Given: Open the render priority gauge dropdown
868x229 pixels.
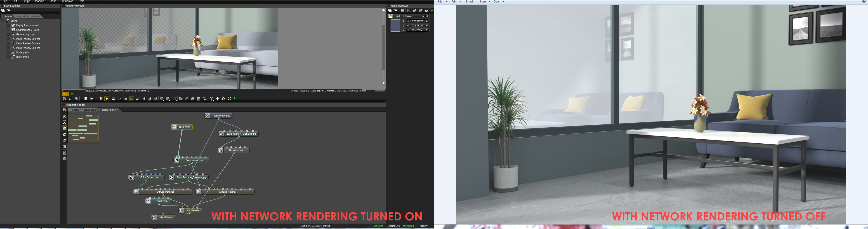Looking at the screenshot, I should click(175, 99).
